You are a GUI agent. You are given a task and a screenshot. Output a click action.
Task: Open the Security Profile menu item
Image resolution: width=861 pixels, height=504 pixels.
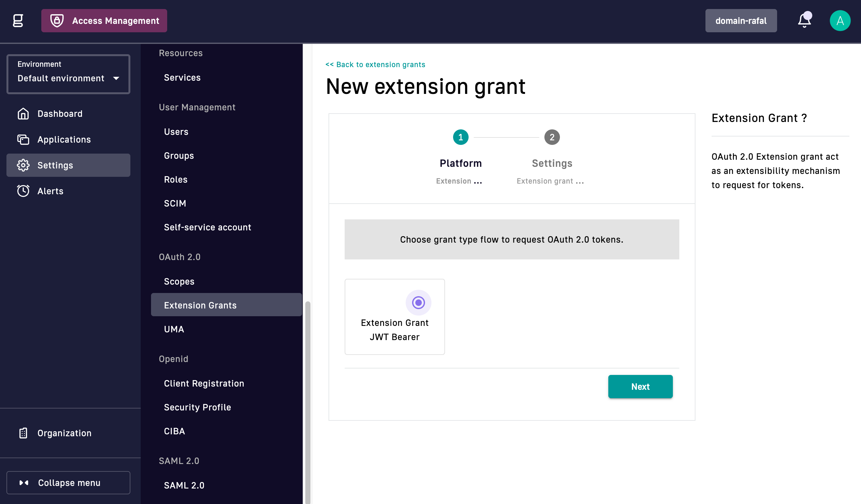point(198,407)
